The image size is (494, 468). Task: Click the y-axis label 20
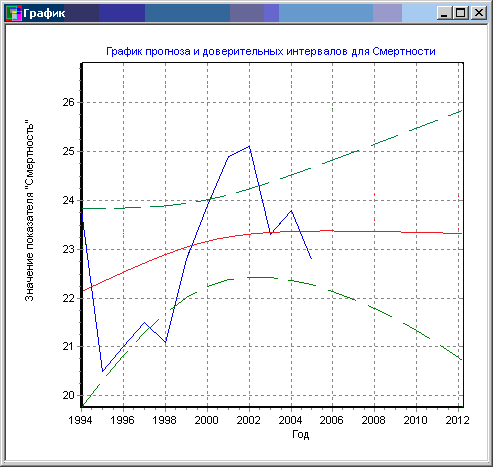click(x=68, y=395)
